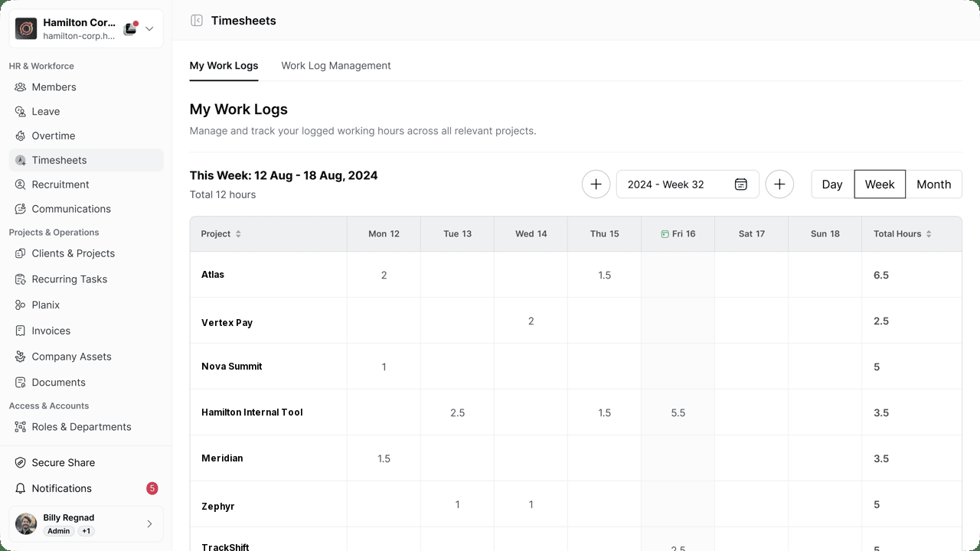
Task: Click the Timesheets sidebar icon
Action: [x=21, y=161]
